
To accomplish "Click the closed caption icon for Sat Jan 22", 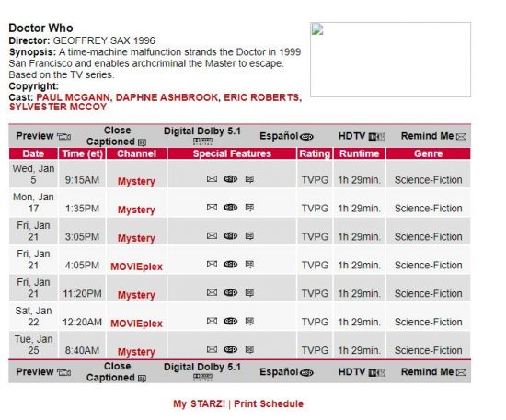I will pos(249,321).
